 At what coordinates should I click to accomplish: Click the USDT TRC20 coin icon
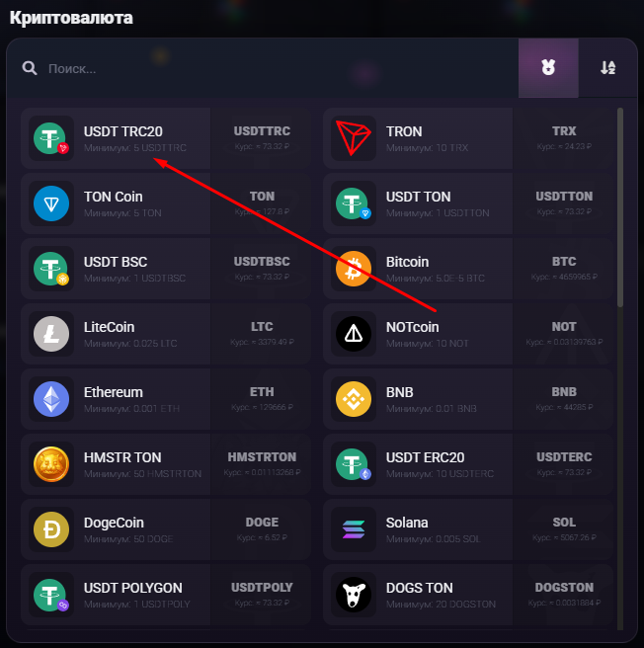[x=50, y=138]
